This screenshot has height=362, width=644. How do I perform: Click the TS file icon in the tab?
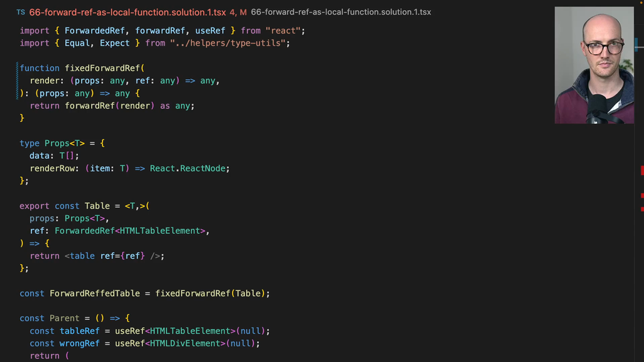[21, 12]
